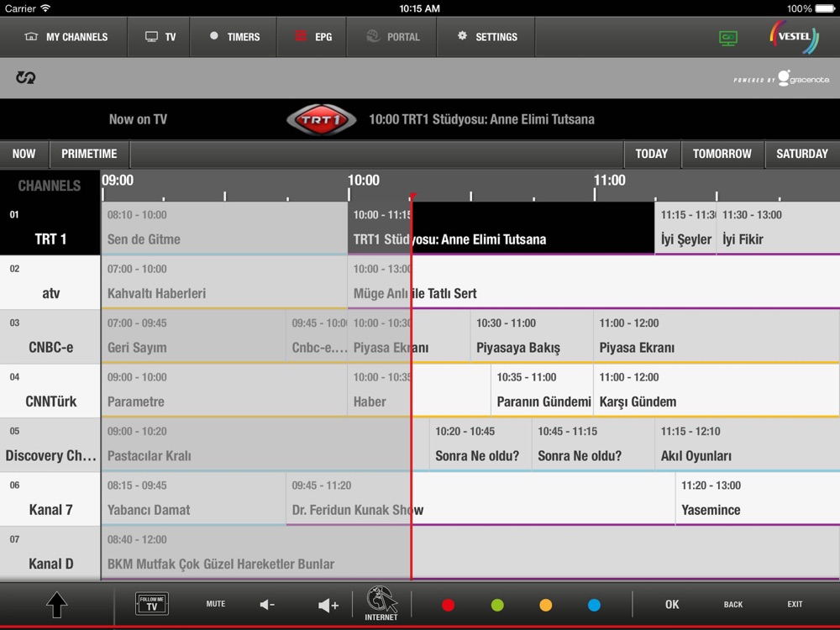
Task: View Saturday's schedule
Action: click(x=802, y=155)
